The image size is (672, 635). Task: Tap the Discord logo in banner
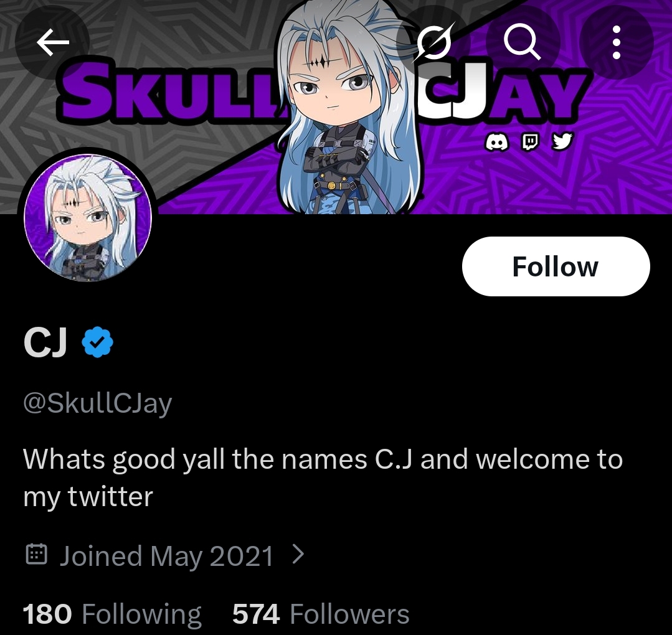tap(497, 142)
